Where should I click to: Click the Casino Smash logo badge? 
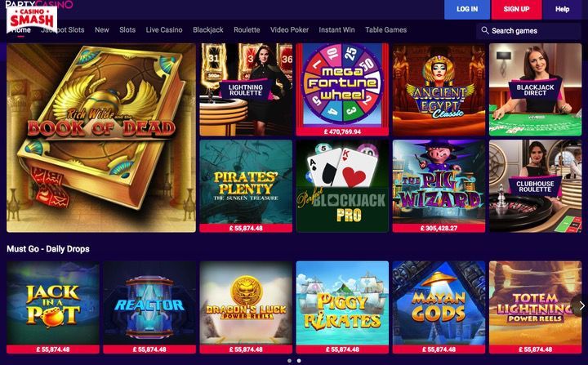click(x=32, y=20)
